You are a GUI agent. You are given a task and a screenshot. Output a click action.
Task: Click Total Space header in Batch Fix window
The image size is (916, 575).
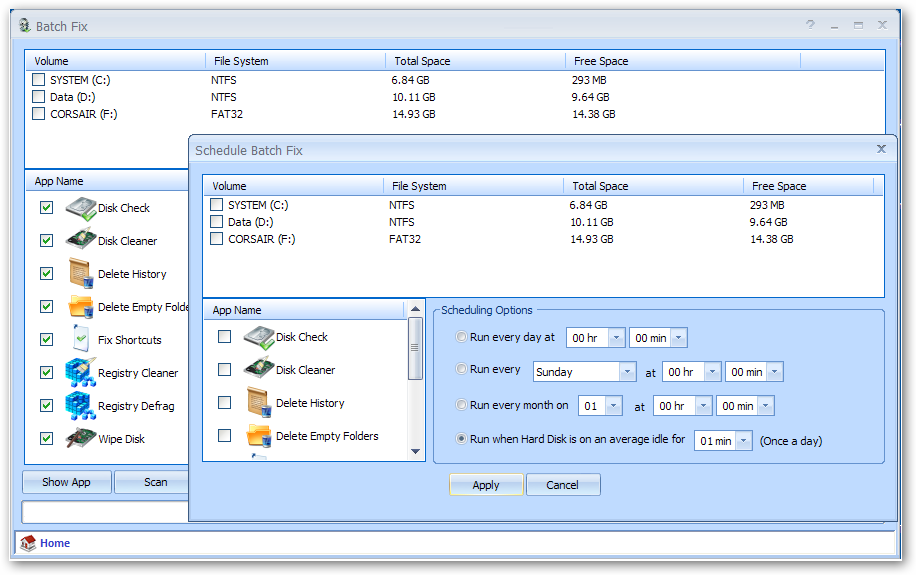(x=475, y=61)
